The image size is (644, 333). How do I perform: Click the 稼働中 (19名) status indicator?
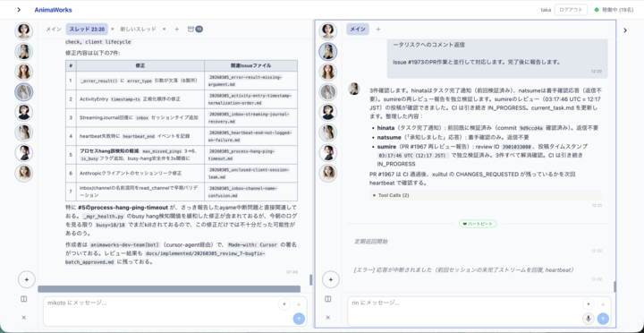click(614, 10)
